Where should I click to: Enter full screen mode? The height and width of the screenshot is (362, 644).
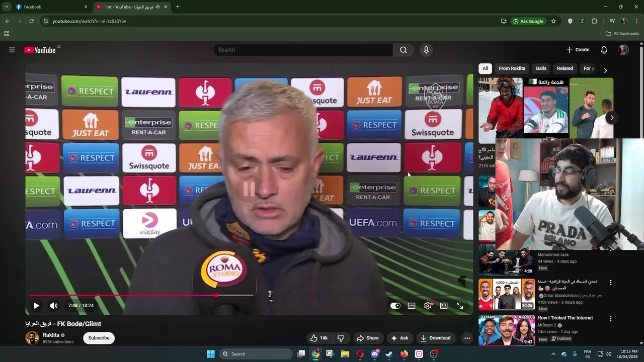(x=460, y=306)
